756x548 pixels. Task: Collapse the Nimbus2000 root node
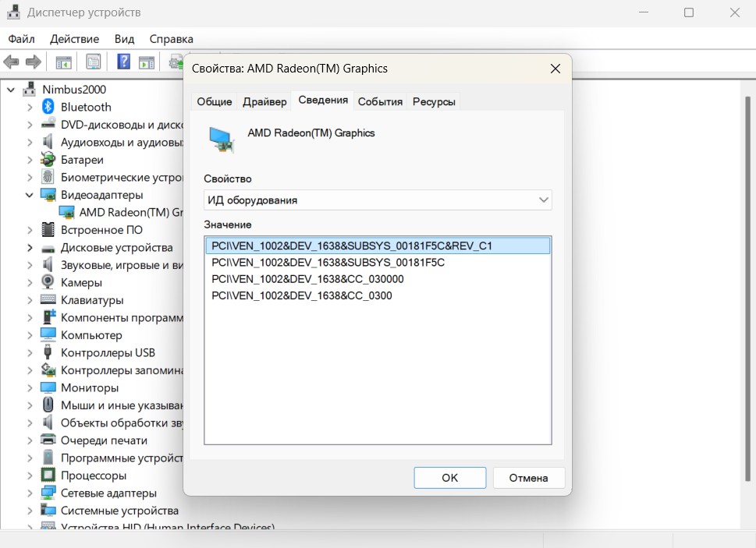point(11,90)
